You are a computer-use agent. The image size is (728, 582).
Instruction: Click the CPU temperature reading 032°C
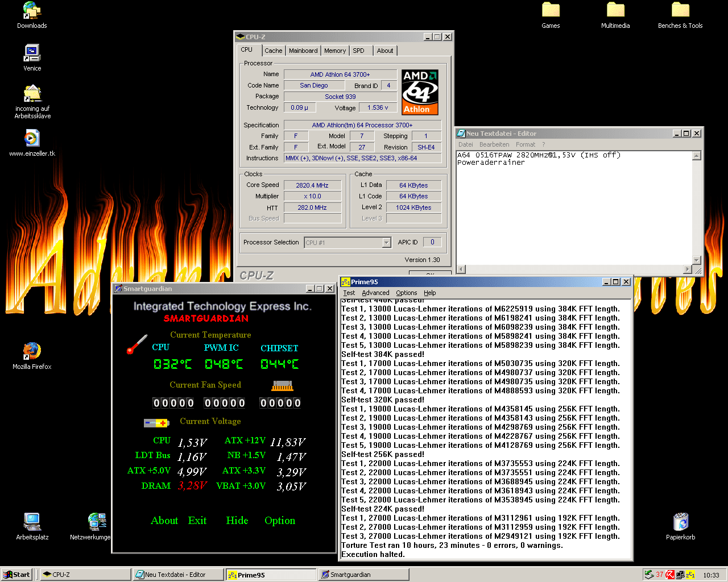[x=173, y=364]
